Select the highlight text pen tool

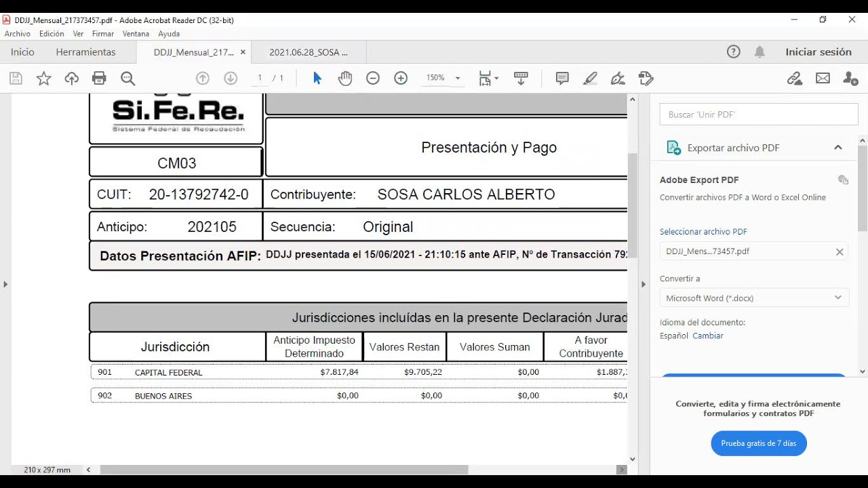tap(591, 79)
